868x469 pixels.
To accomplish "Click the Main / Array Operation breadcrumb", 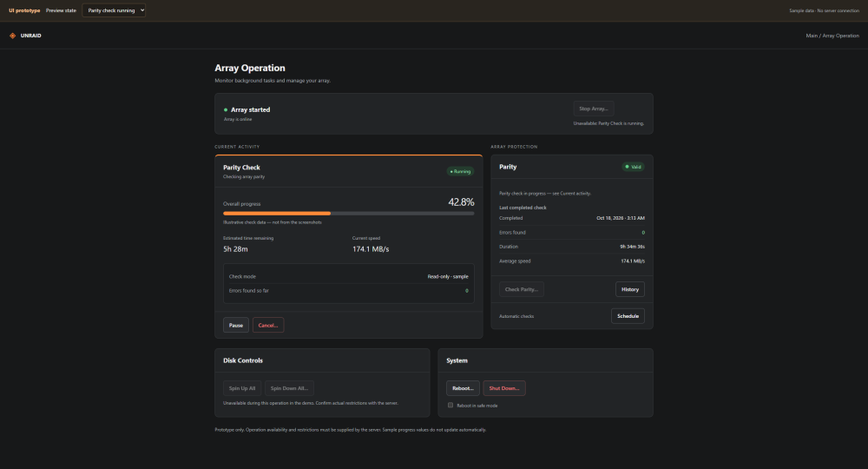I will pos(832,36).
